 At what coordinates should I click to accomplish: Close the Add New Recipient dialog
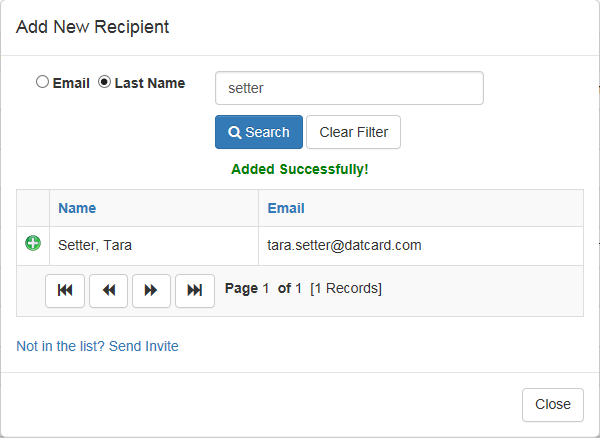coord(553,405)
